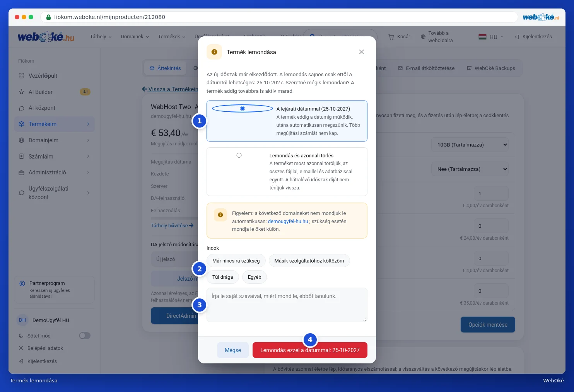The width and height of the screenshot is (574, 392).
Task: Click the Kosár cart icon
Action: click(391, 37)
